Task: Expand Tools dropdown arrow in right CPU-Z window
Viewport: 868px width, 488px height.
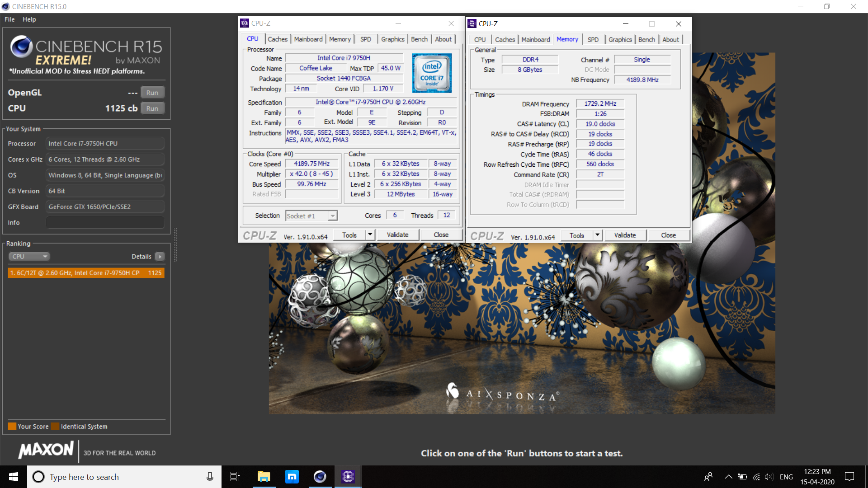Action: [x=598, y=235]
